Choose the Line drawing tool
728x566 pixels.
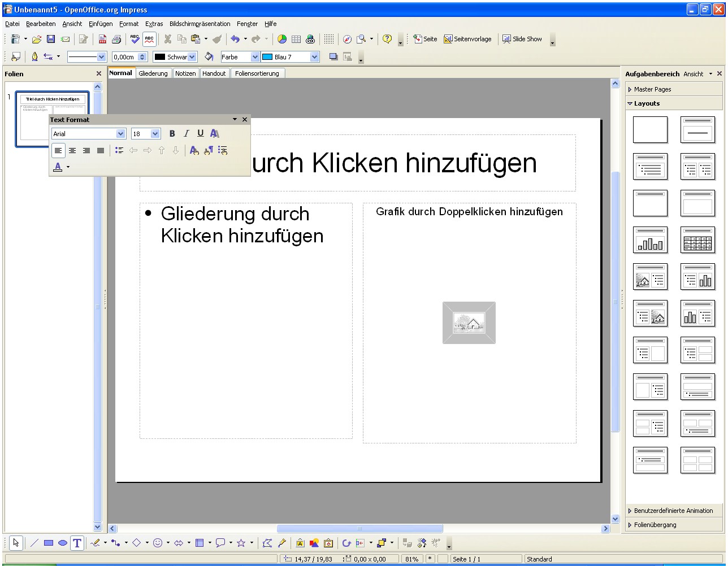[34, 543]
